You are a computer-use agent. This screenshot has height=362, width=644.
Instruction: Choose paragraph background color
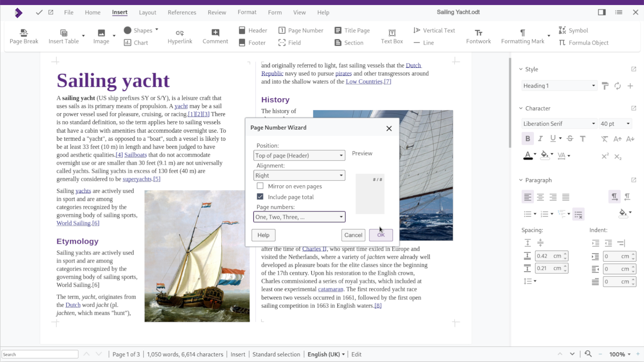(x=623, y=214)
